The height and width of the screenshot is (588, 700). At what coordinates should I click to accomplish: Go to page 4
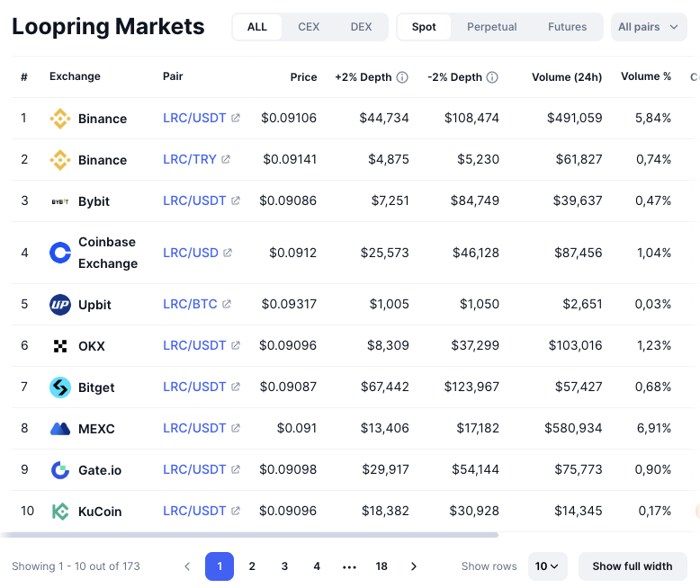[x=317, y=566]
